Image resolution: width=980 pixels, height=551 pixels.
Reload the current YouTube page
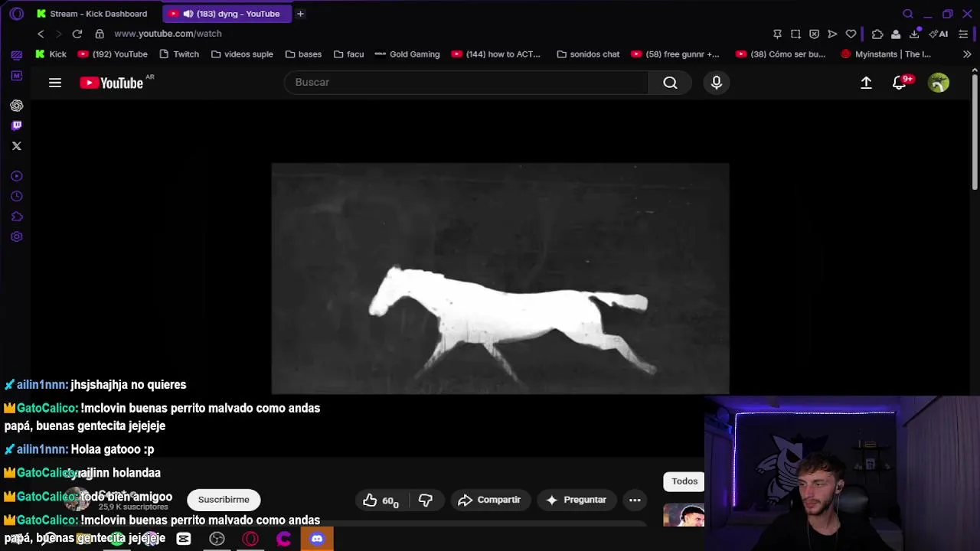tap(77, 34)
